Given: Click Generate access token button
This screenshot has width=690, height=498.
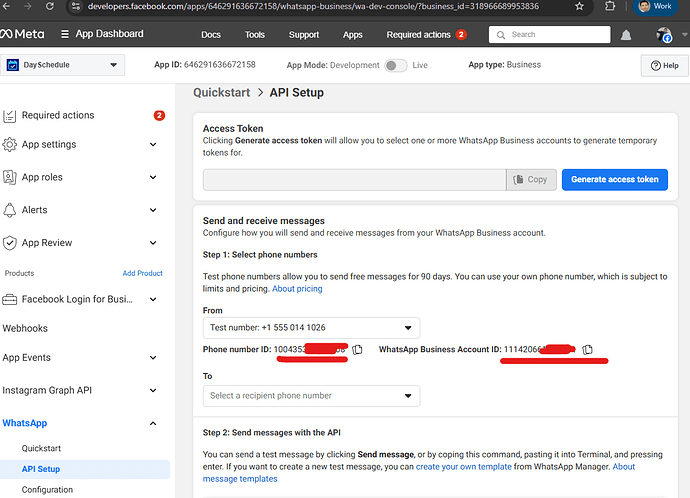Looking at the screenshot, I should [x=615, y=179].
